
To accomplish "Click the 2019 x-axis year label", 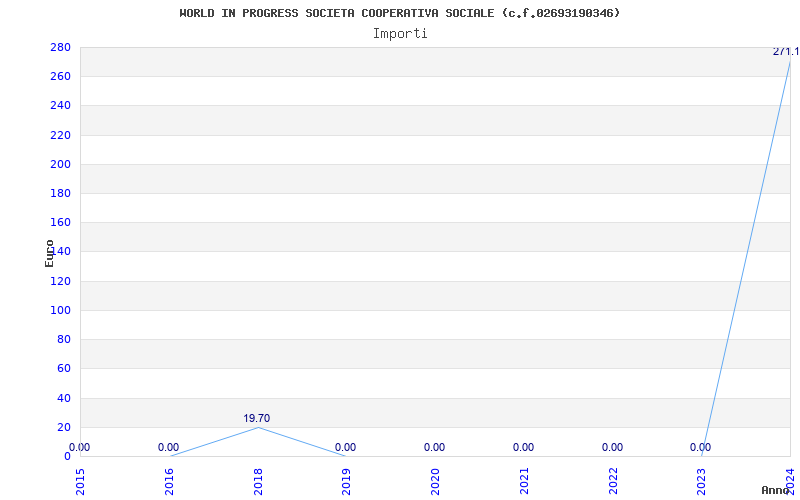I will pos(347,481).
